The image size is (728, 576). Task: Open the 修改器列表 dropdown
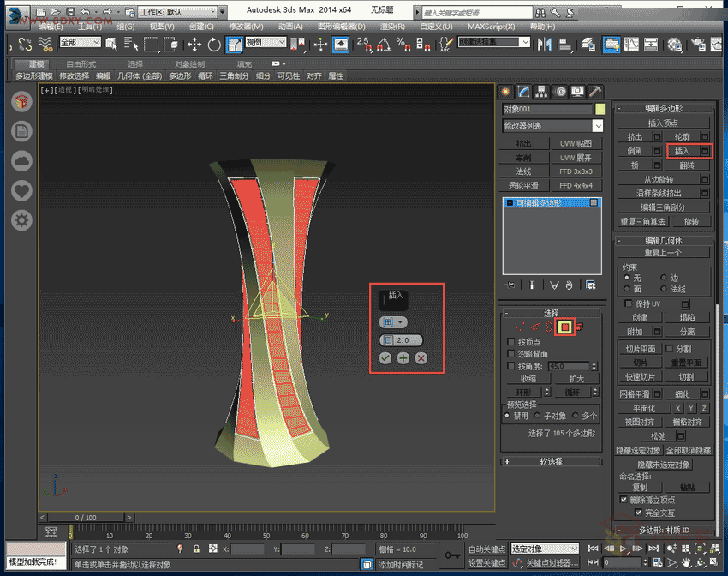coord(552,126)
